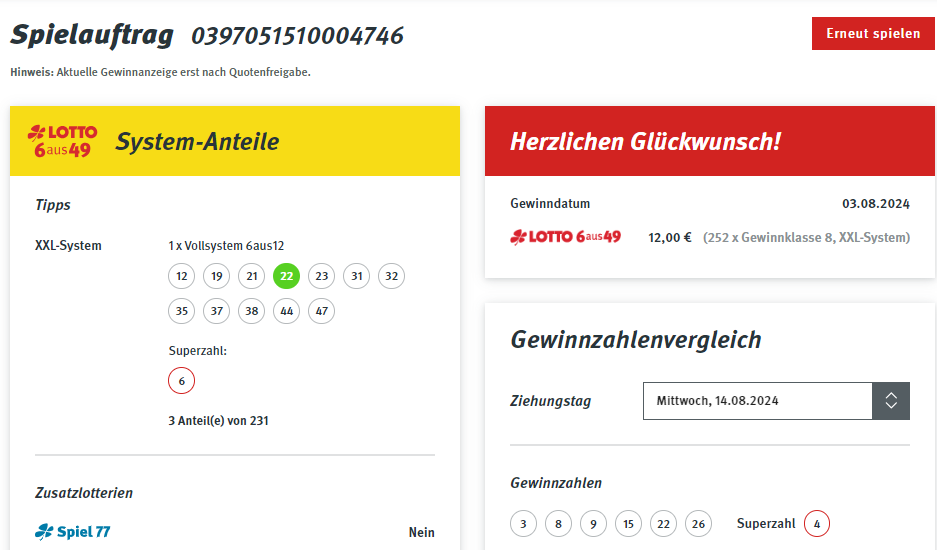Click the Spielauftrag number 0397051510004746
Screen dimensions: 937x550
298,36
